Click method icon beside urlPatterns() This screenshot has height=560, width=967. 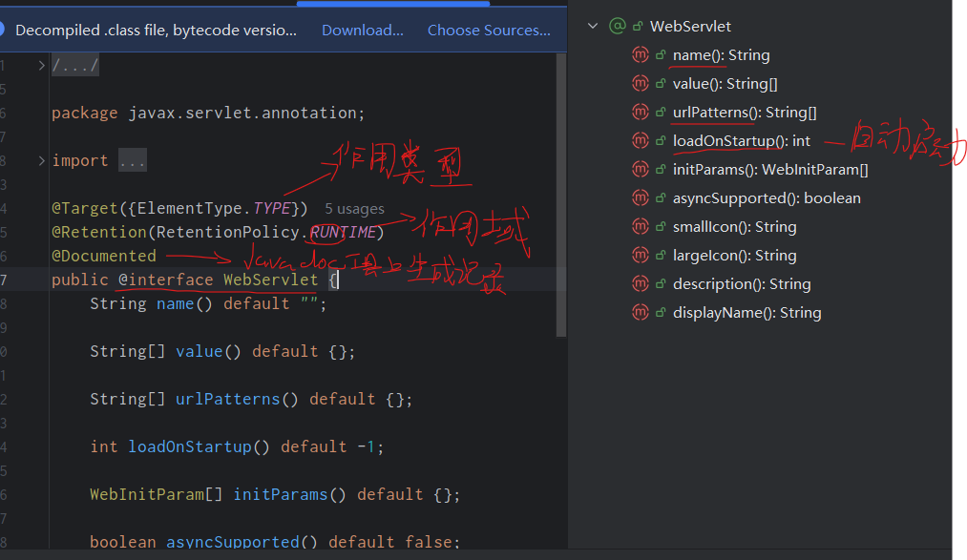point(641,113)
